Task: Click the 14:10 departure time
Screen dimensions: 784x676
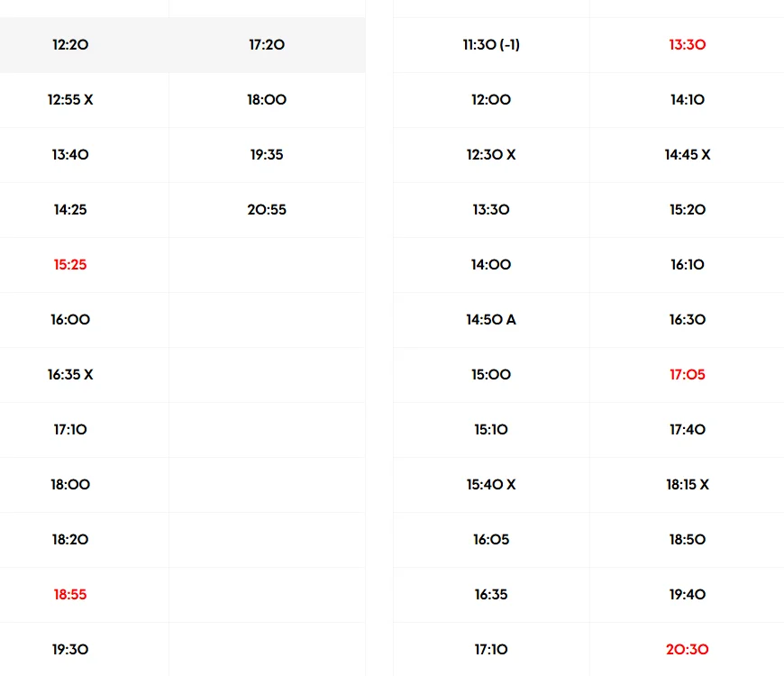Action: [x=688, y=100]
